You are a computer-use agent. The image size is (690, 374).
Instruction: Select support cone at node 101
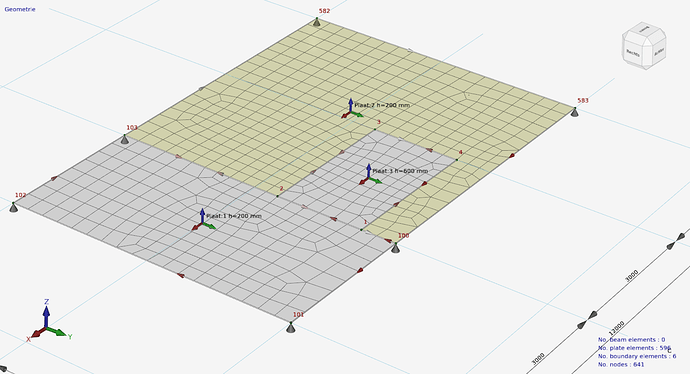click(290, 327)
